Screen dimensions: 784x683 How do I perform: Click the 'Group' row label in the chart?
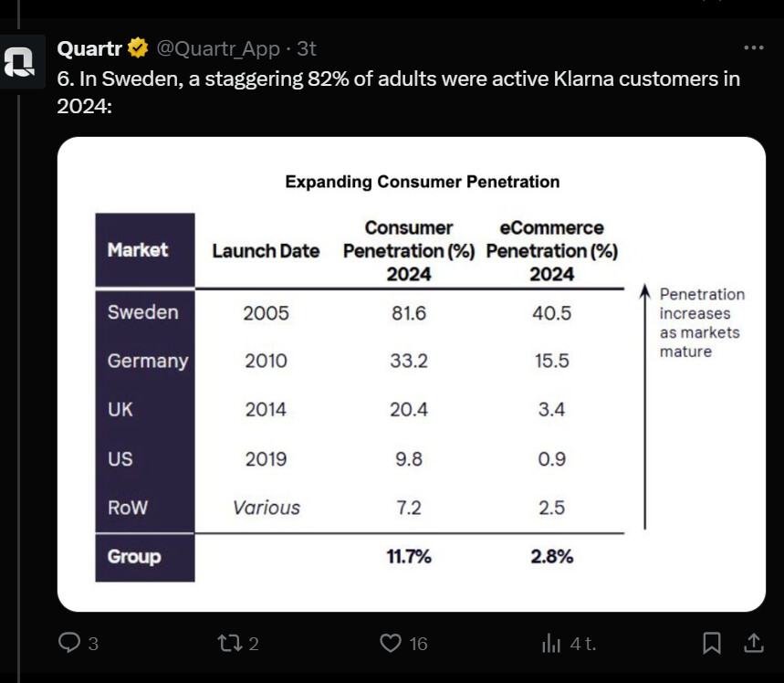click(x=134, y=556)
